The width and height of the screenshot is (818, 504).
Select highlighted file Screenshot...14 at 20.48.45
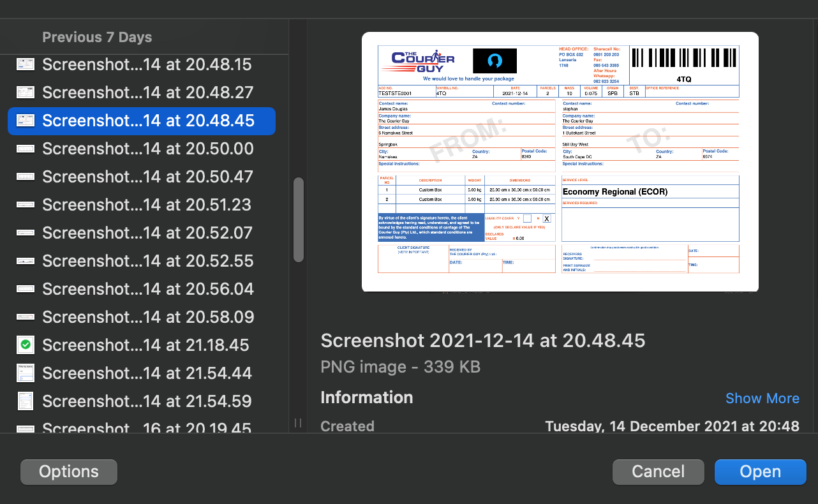click(x=141, y=121)
